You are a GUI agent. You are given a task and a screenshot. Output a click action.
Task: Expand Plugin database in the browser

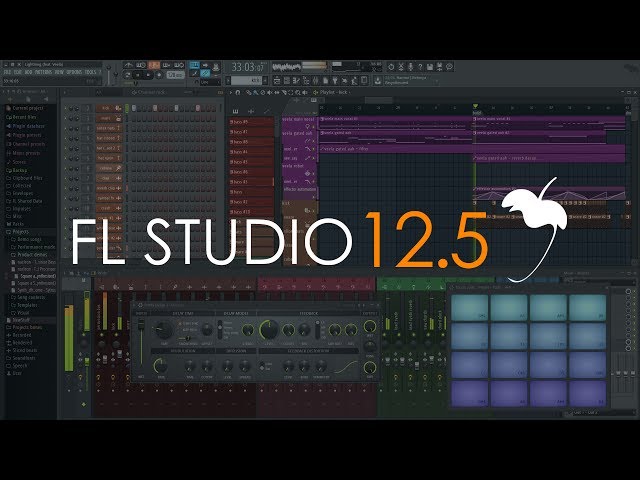(x=25, y=126)
